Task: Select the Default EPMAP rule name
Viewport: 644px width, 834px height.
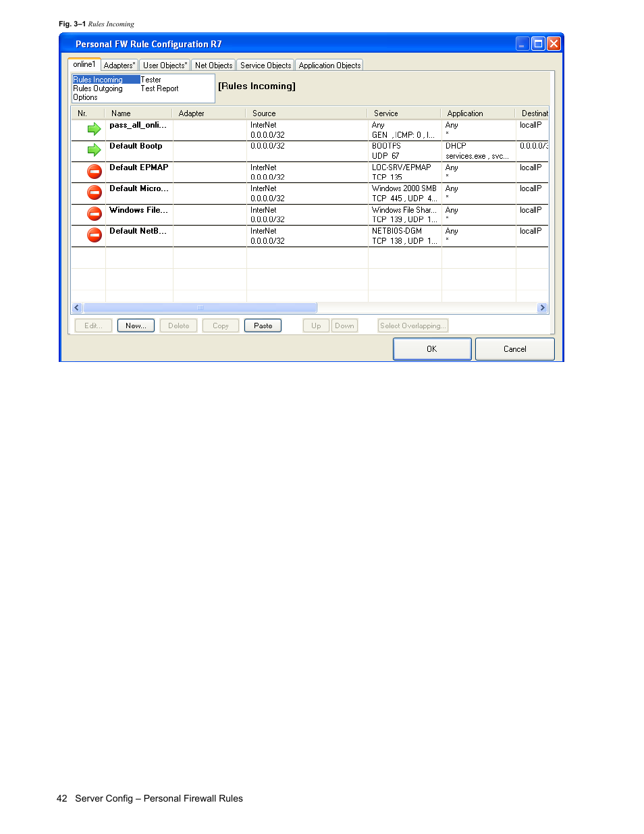Action: 138,167
